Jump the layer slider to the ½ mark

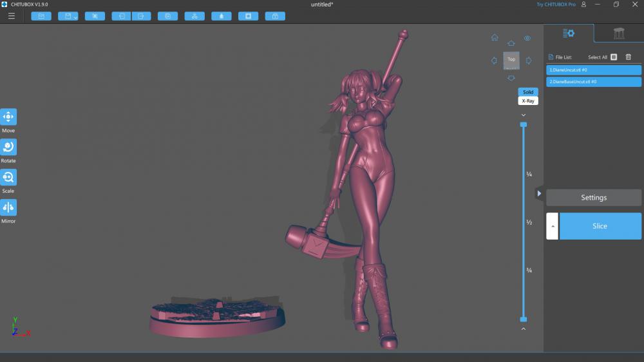pyautogui.click(x=529, y=222)
